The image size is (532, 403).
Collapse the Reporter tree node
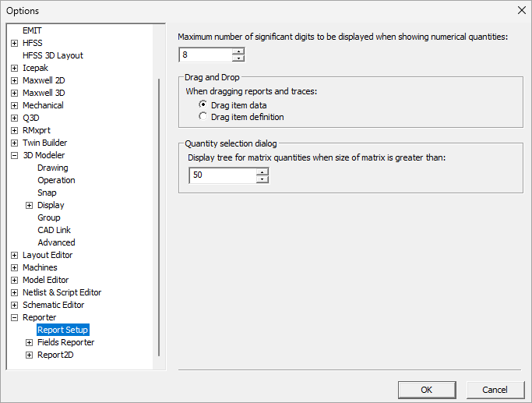(14, 317)
